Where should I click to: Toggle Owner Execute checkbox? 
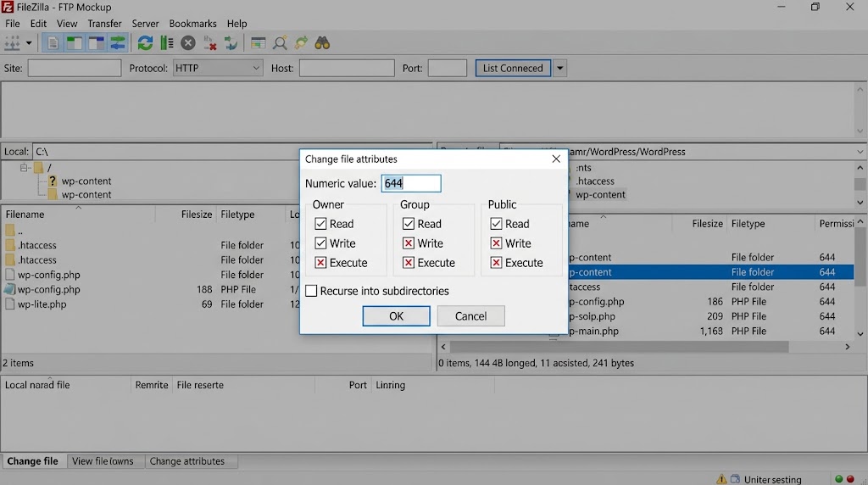(320, 263)
